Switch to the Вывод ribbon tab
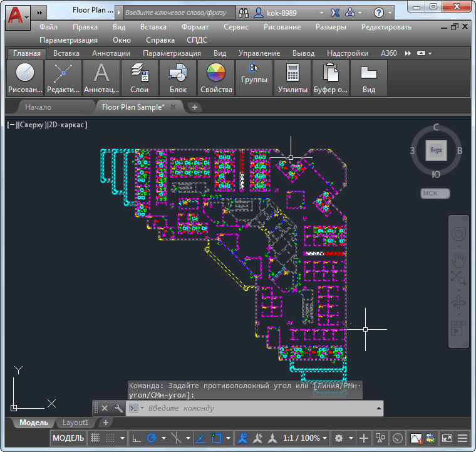The width and height of the screenshot is (476, 452). (304, 53)
